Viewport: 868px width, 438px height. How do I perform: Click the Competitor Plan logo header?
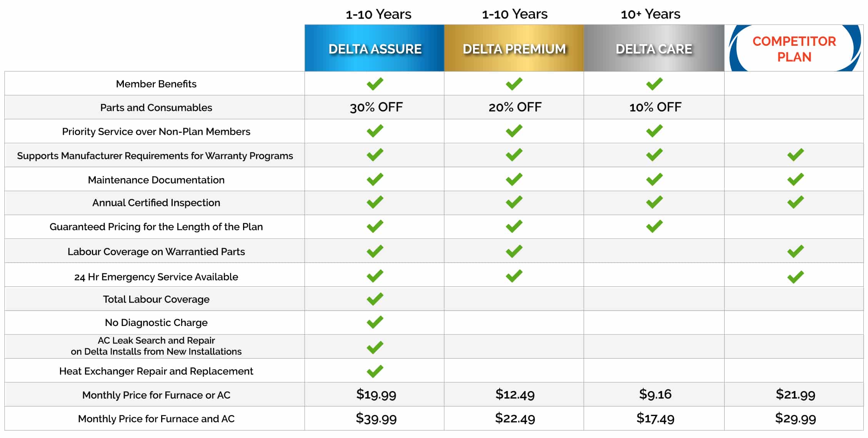794,48
